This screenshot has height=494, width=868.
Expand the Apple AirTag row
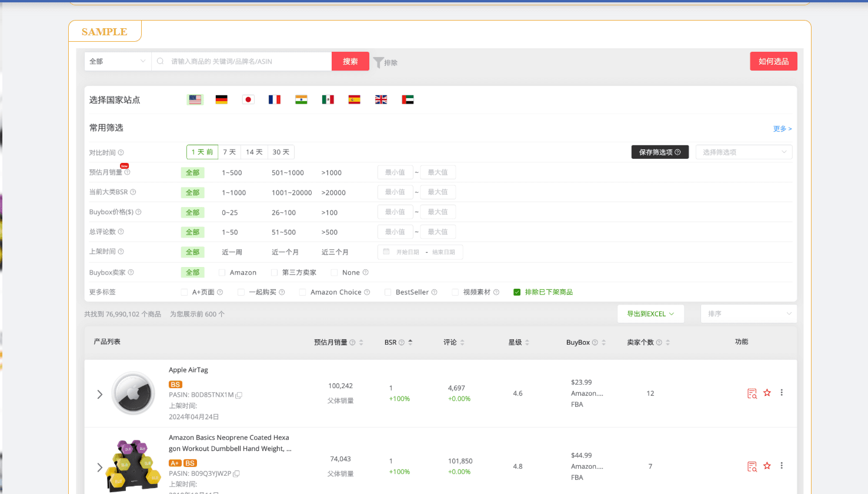coord(100,394)
